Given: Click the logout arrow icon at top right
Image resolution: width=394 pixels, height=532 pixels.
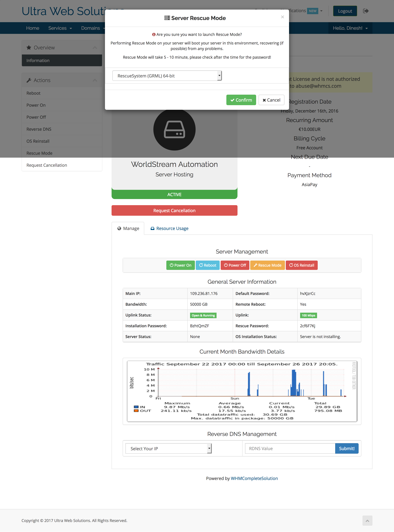Looking at the screenshot, I should click(366, 11).
